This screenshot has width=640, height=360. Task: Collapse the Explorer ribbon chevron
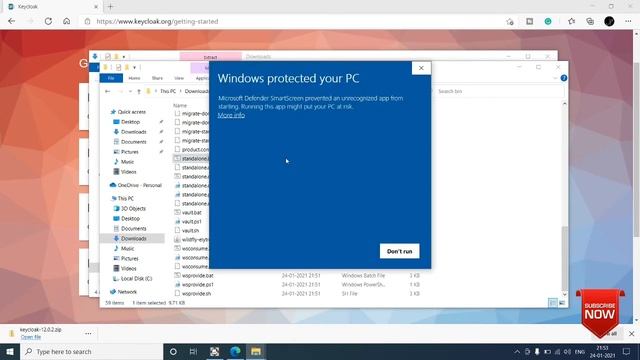[x=556, y=78]
